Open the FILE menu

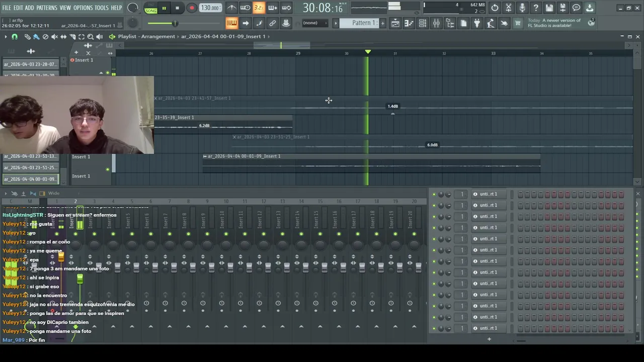click(x=7, y=8)
